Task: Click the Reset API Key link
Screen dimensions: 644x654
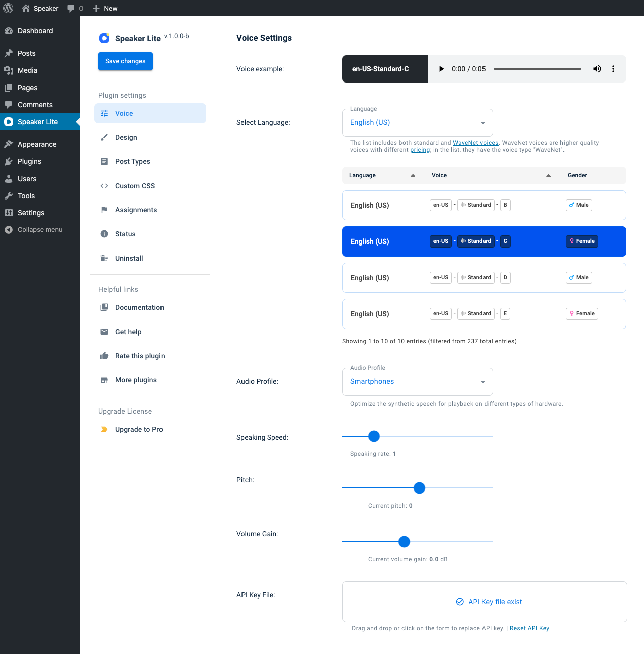Action: [x=529, y=628]
